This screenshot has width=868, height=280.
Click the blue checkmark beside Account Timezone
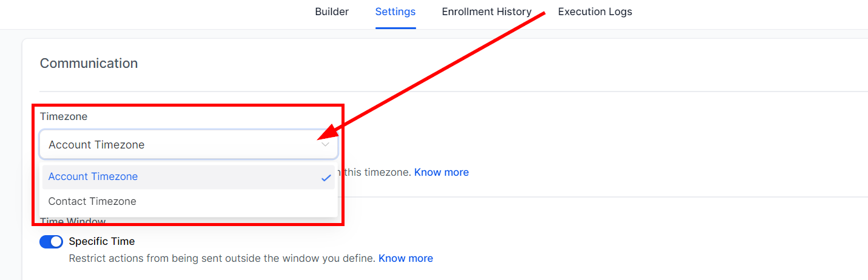tap(326, 178)
